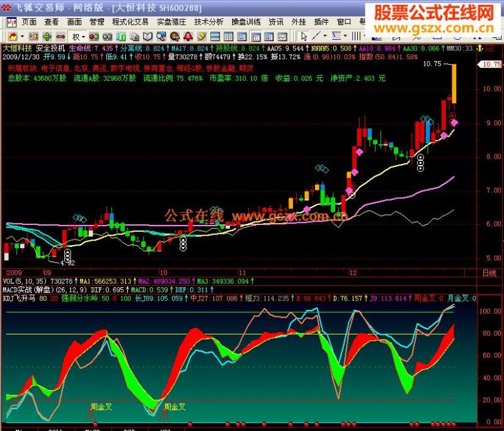Open the 资讯 menu
Screen dimensions: 504x431
[276, 22]
